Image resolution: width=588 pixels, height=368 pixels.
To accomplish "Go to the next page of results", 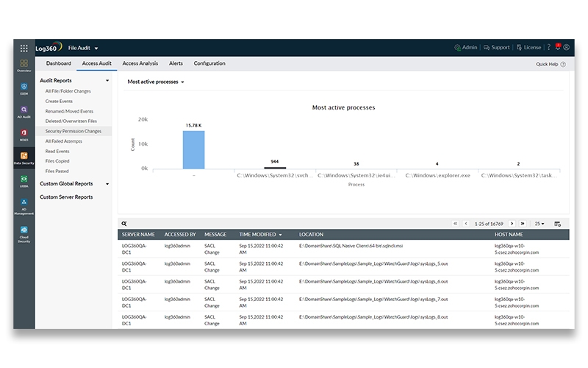I will pos(512,224).
